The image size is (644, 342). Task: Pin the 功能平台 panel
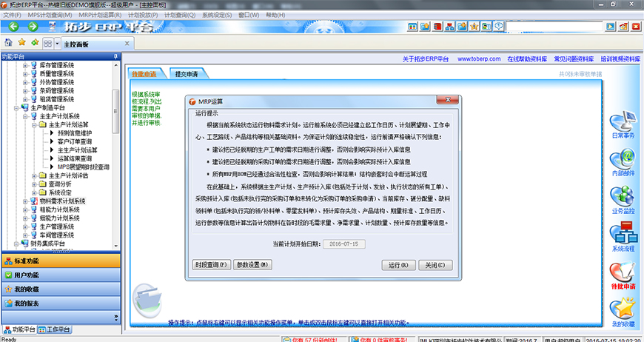(115, 57)
